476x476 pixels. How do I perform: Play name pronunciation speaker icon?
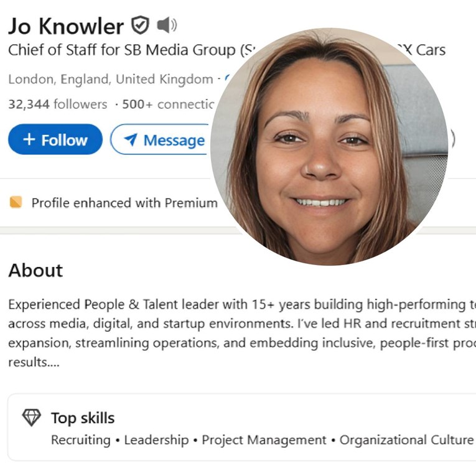pos(167,25)
